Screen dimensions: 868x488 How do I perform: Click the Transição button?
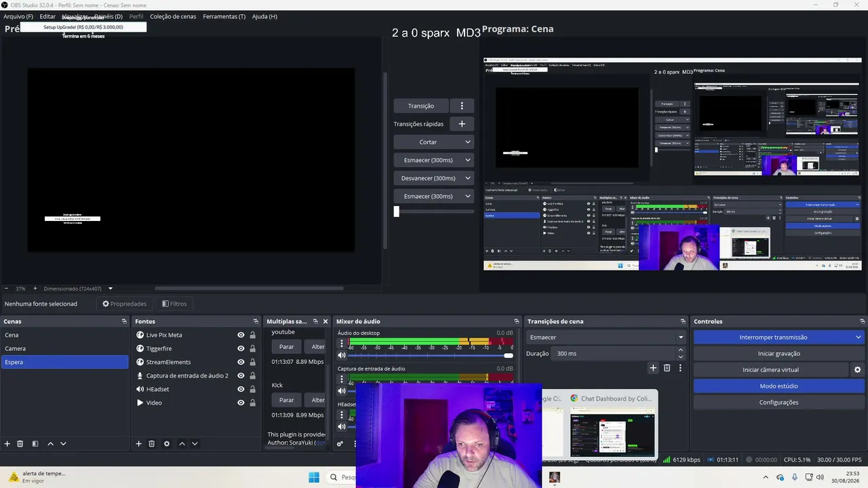pos(421,106)
